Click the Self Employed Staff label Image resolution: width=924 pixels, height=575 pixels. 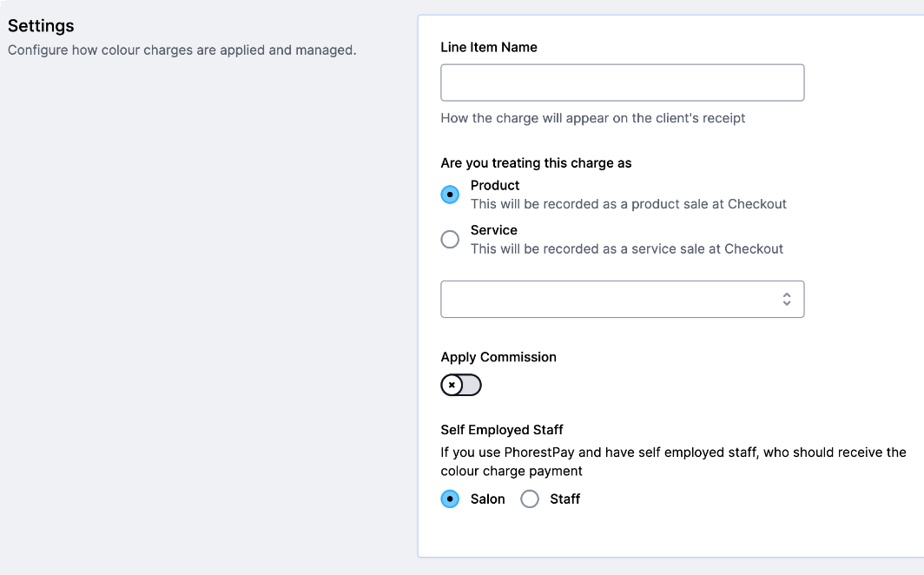click(502, 429)
